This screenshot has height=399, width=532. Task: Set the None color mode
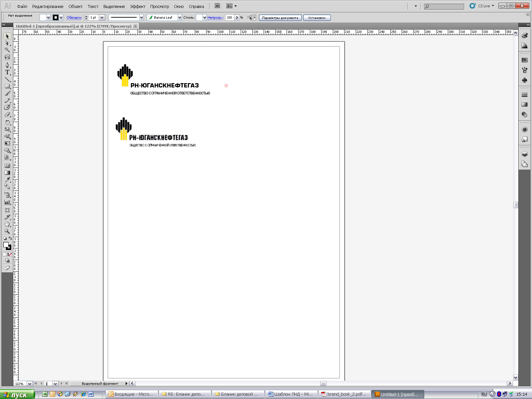10,254
